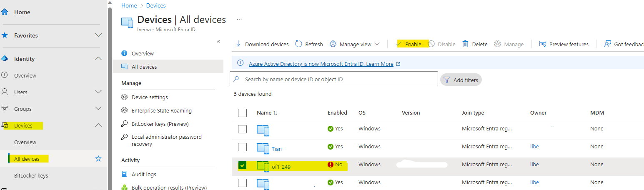Select All devices in left sidebar
The height and width of the screenshot is (190, 644).
[x=27, y=159]
